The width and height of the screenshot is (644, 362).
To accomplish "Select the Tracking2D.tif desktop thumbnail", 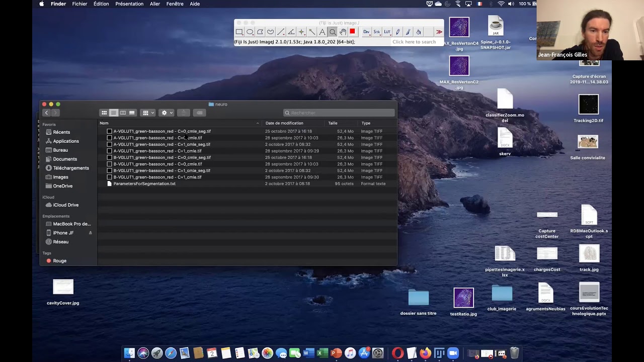I will (588, 105).
